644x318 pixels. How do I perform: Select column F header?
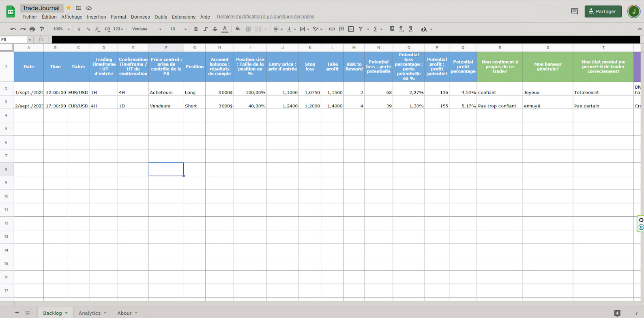pyautogui.click(x=166, y=48)
